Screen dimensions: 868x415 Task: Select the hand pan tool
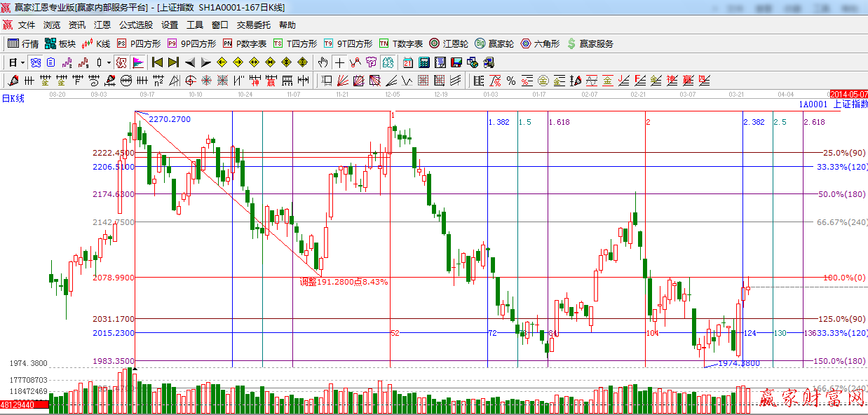323,62
